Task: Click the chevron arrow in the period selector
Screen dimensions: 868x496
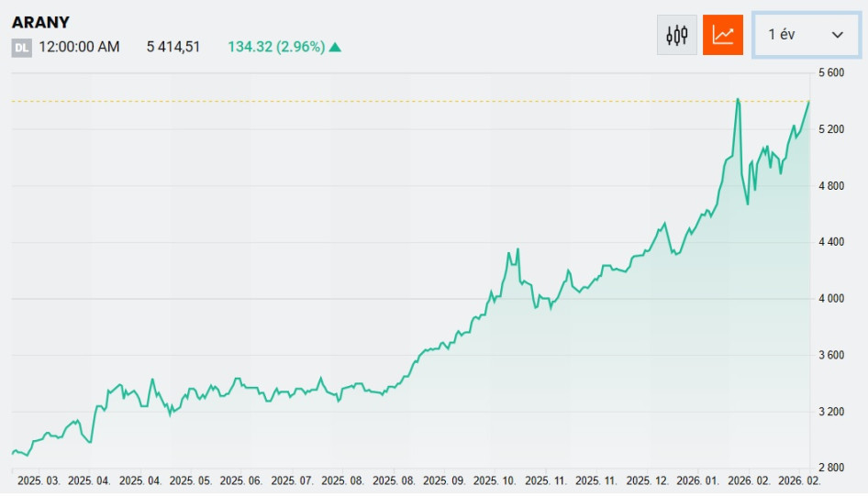Action: click(837, 35)
